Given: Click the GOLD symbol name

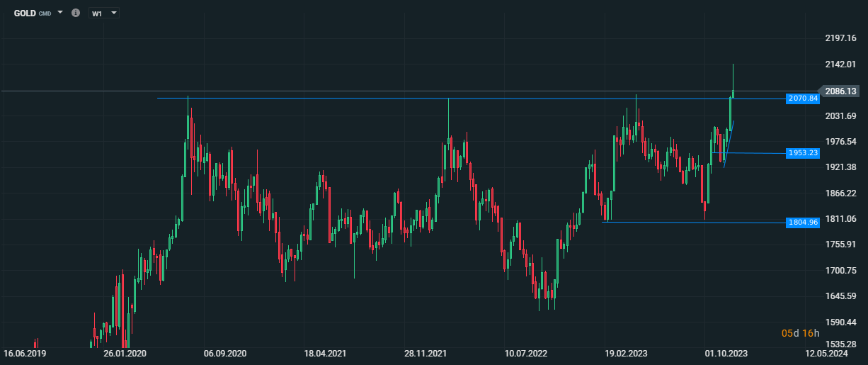Looking at the screenshot, I should click(25, 13).
